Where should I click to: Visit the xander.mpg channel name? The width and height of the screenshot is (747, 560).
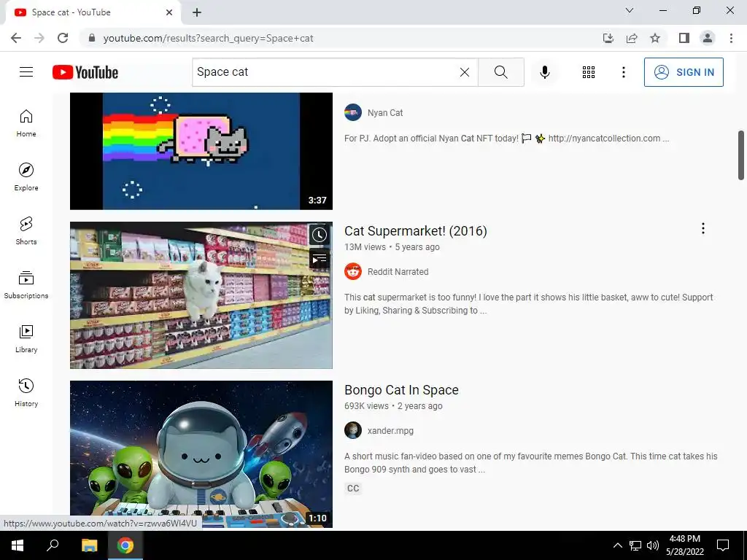click(390, 431)
